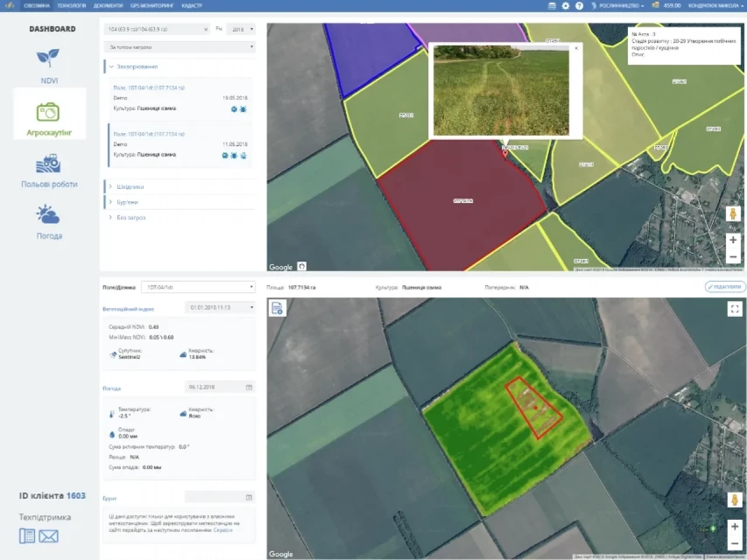Open the year 2018 dropdown
Image resolution: width=747 pixels, height=560 pixels.
click(x=242, y=29)
